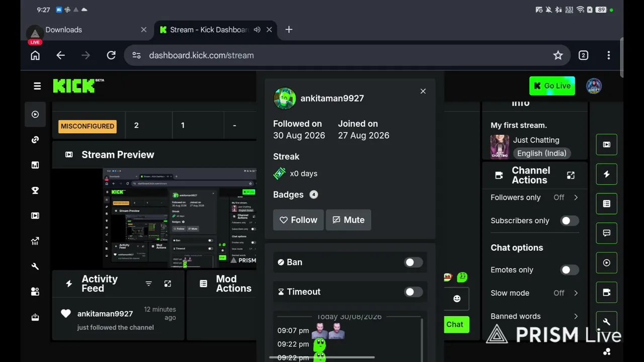The height and width of the screenshot is (362, 644).
Task: Enable Emotes only chat
Action: coord(570,270)
